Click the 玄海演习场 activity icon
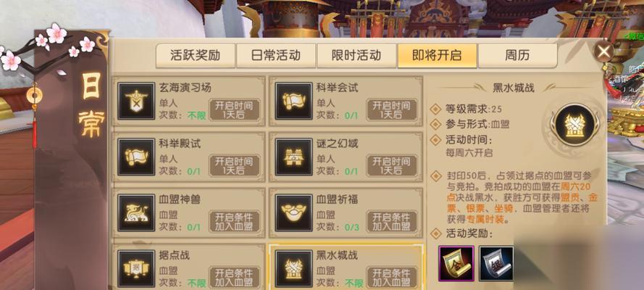This screenshot has width=644, height=290. 136,101
